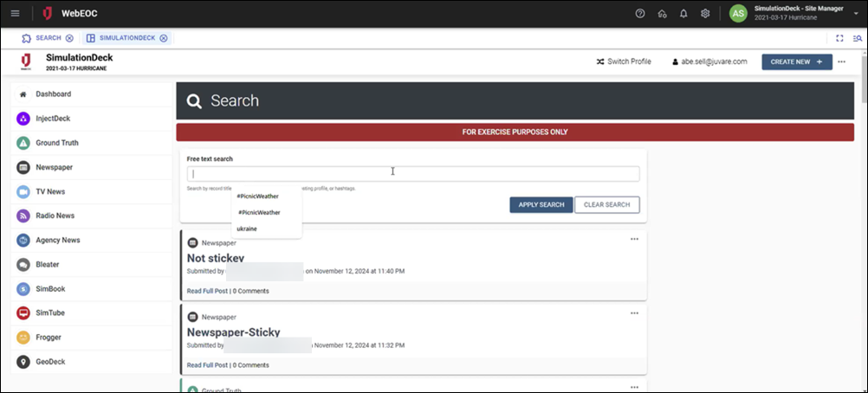The image size is (868, 393).
Task: Go to Bleater in the sidebar
Action: pyautogui.click(x=48, y=264)
